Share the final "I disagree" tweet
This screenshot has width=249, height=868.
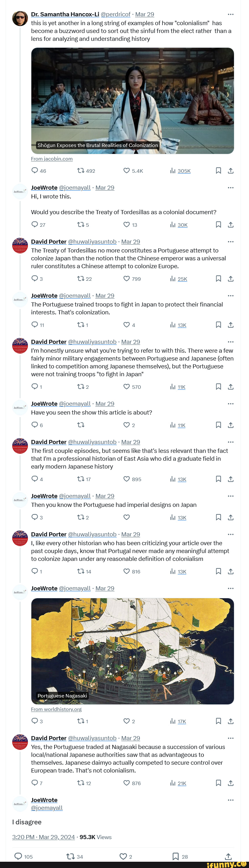228,856
